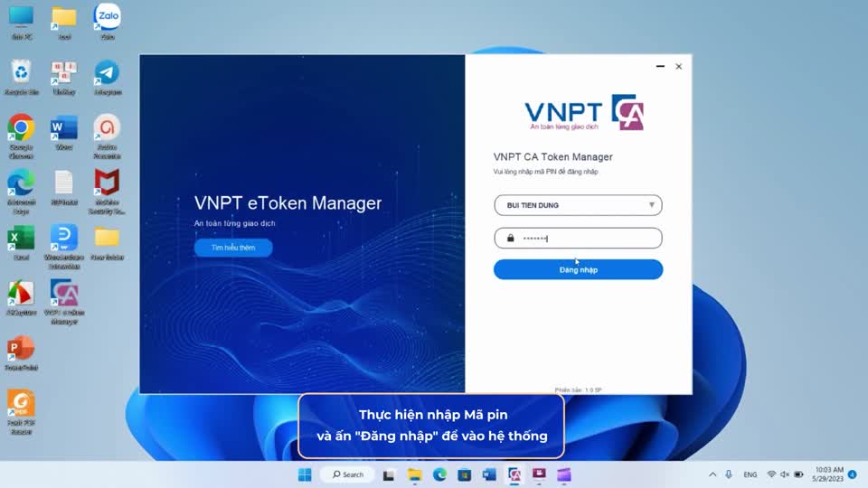The height and width of the screenshot is (488, 868).
Task: Open Task View from the taskbar
Action: tap(389, 474)
